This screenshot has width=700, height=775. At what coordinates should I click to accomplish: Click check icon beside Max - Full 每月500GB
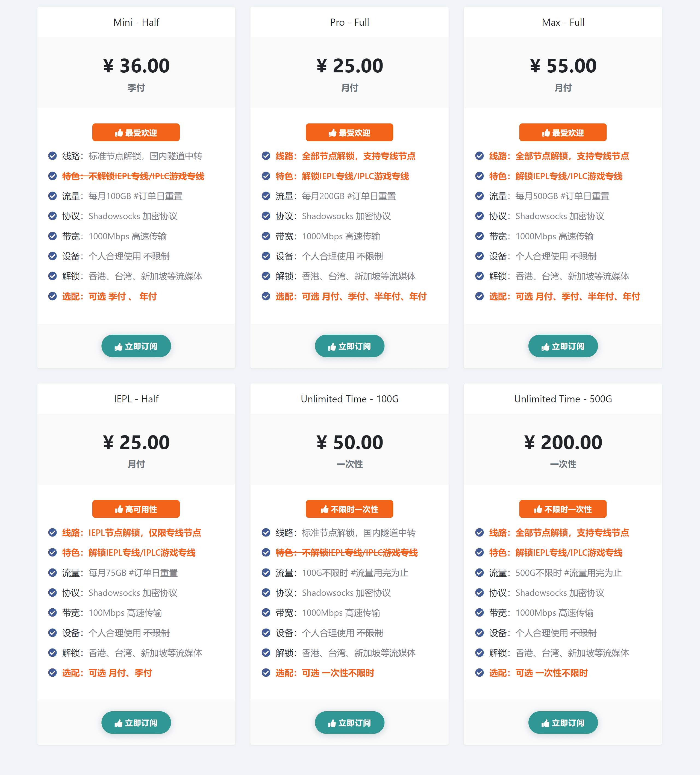pos(479,196)
